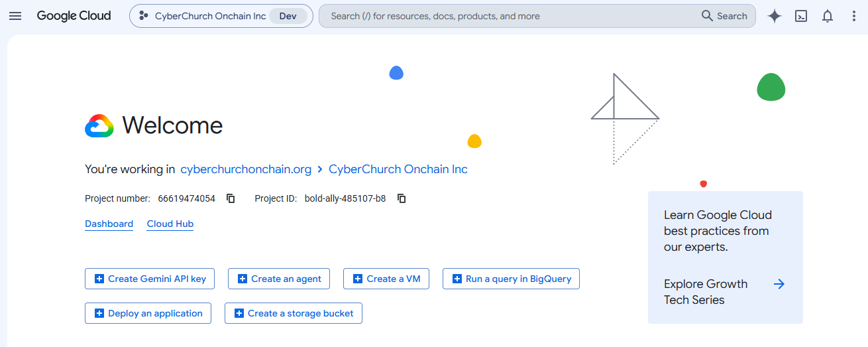Click the Dev environment tag chip
Image resolution: width=868 pixels, height=347 pixels.
288,16
